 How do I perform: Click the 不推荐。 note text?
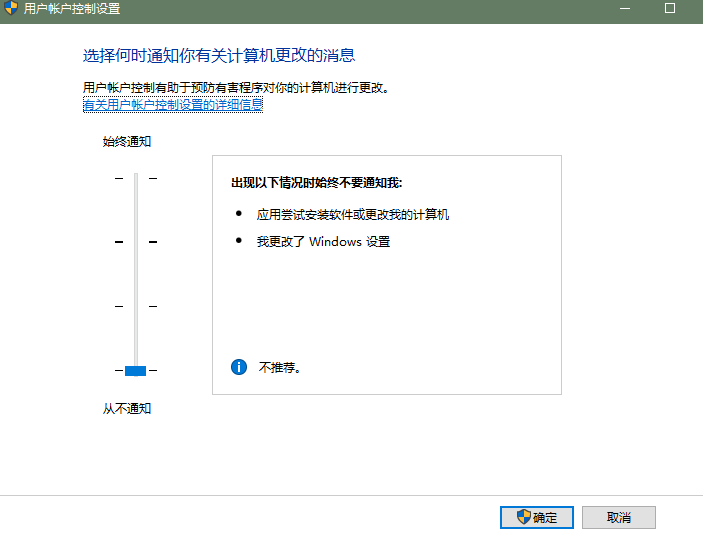tap(279, 368)
